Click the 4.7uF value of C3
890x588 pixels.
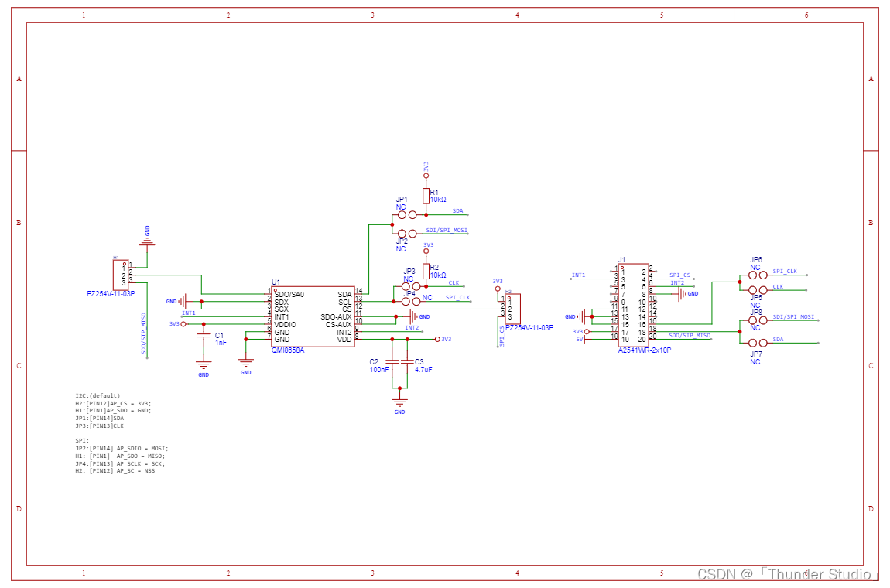[x=423, y=370]
